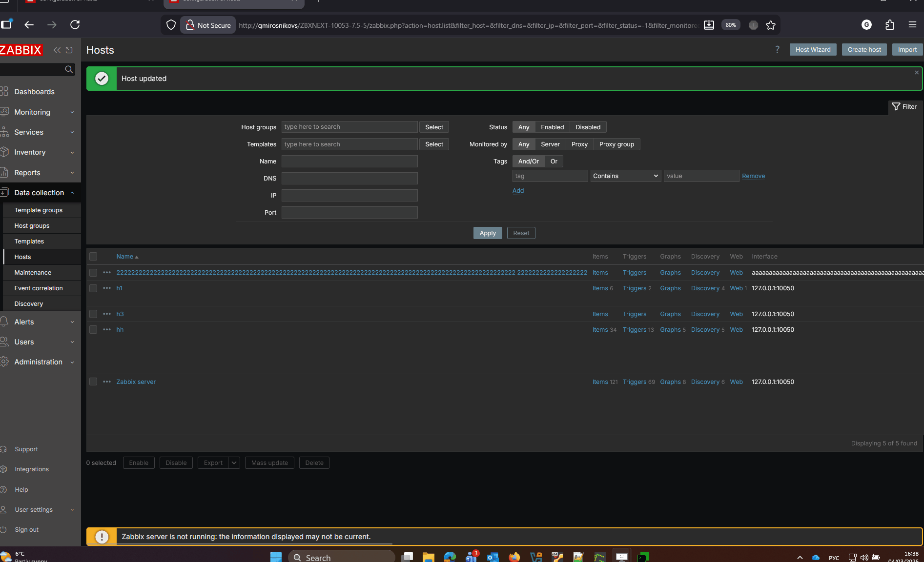Viewport: 924px width, 562px height.
Task: Click the Filter funnel icon
Action: (x=896, y=107)
